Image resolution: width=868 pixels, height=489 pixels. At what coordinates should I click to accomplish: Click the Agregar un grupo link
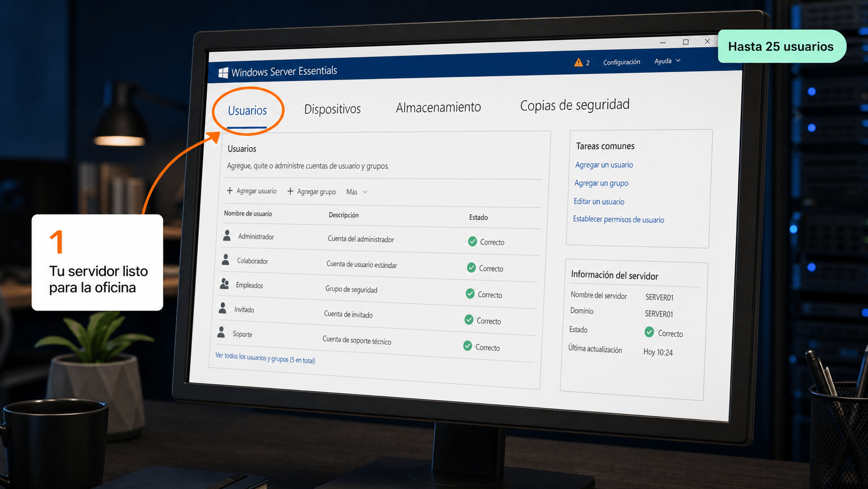[x=601, y=183]
